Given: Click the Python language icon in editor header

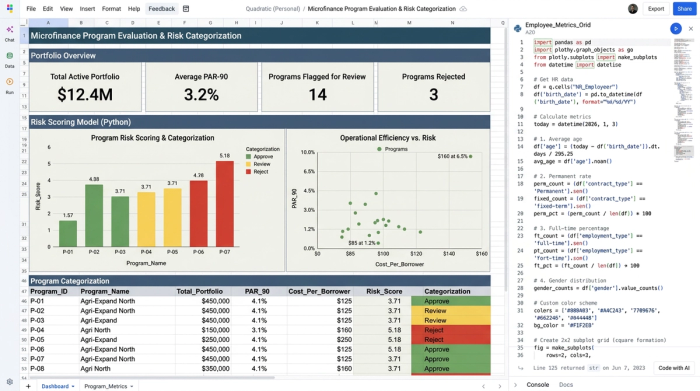Looking at the screenshot, I should click(x=517, y=29).
